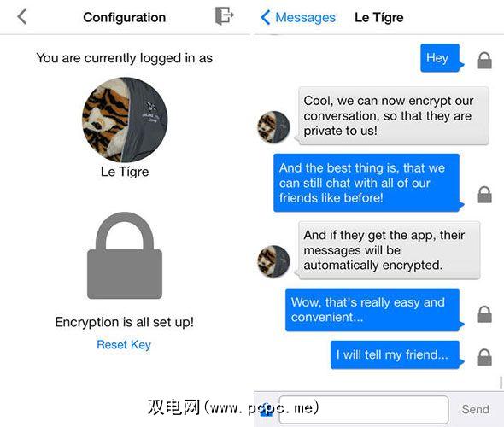Click the large gray encryption padlock

tap(125, 255)
